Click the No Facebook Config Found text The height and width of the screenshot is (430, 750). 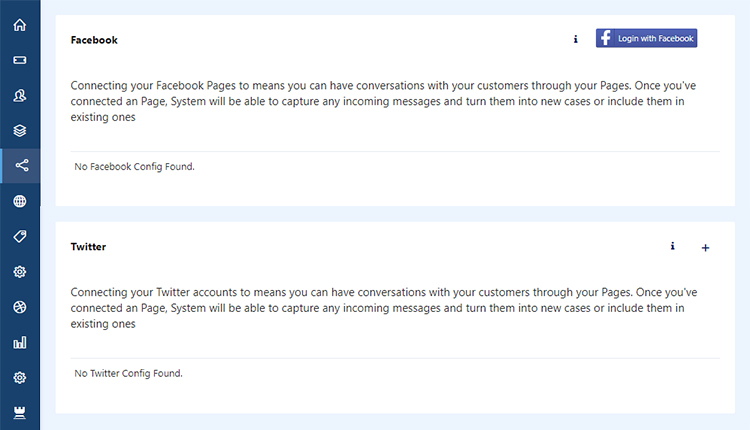pos(134,166)
